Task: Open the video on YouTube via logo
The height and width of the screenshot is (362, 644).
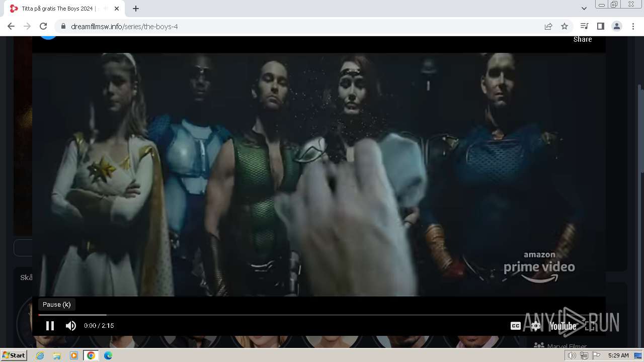Action: [563, 326]
